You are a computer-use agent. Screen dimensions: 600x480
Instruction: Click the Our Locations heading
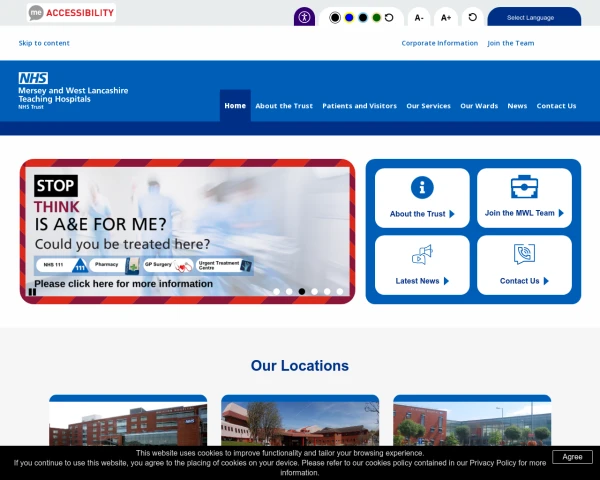click(300, 366)
